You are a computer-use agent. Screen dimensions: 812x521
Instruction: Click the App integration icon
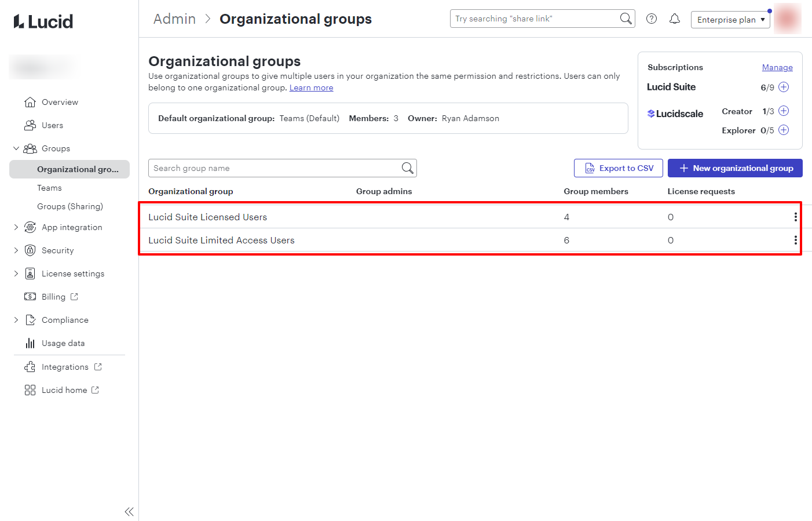30,227
